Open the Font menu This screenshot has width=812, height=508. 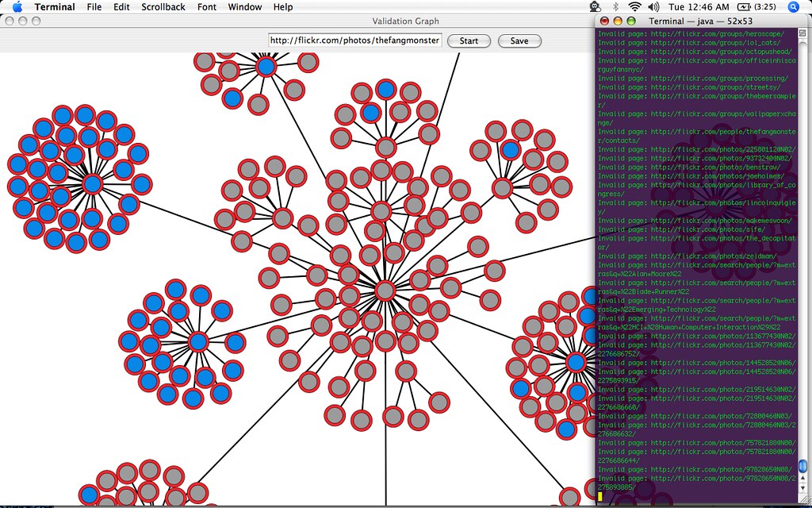207,6
